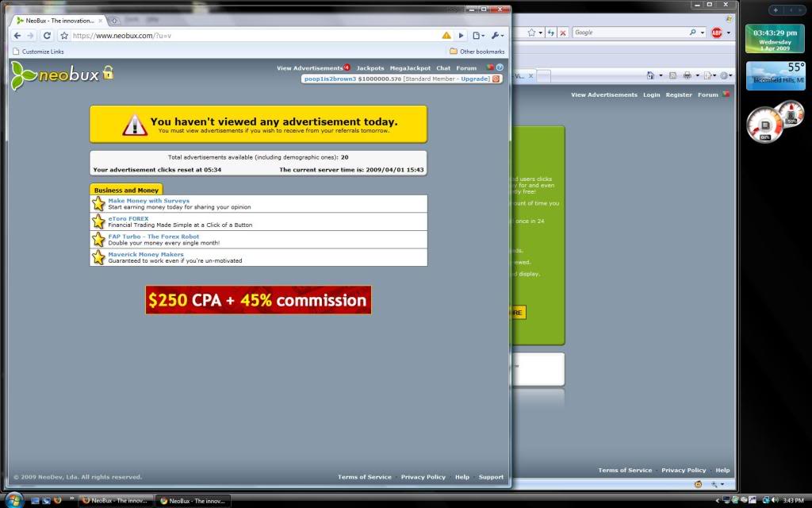Switch to the Firefox NeoBux taskbar button
The height and width of the screenshot is (508, 812).
coord(116,501)
